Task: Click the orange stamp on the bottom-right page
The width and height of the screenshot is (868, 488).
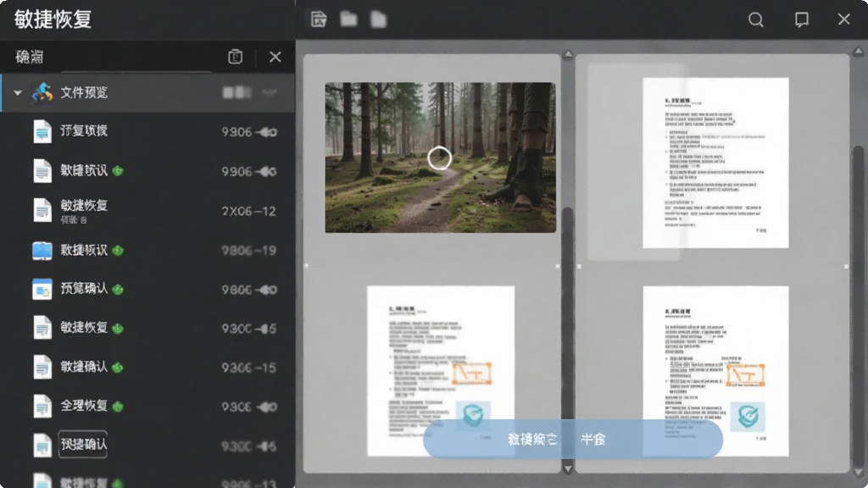Action: [x=746, y=375]
